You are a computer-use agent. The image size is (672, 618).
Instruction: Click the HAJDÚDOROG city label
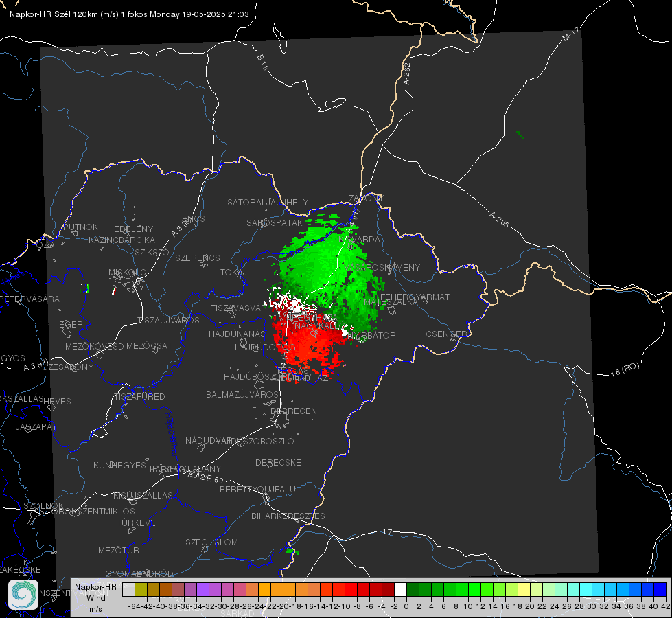coord(265,347)
